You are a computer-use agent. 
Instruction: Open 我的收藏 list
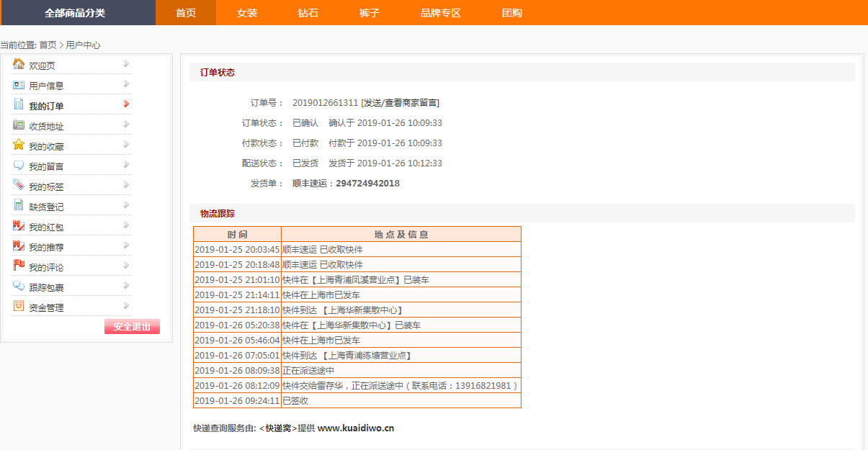[46, 146]
